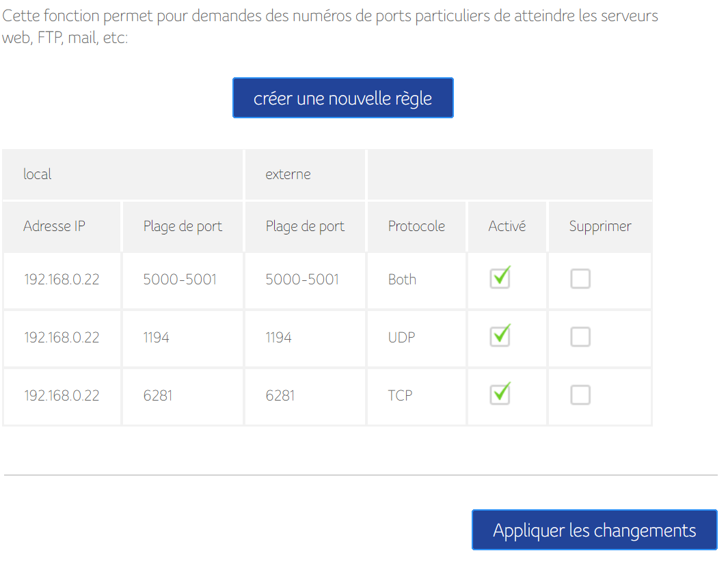728x566 pixels.
Task: Click the "créer une nouvelle règle" button
Action: pyautogui.click(x=342, y=98)
